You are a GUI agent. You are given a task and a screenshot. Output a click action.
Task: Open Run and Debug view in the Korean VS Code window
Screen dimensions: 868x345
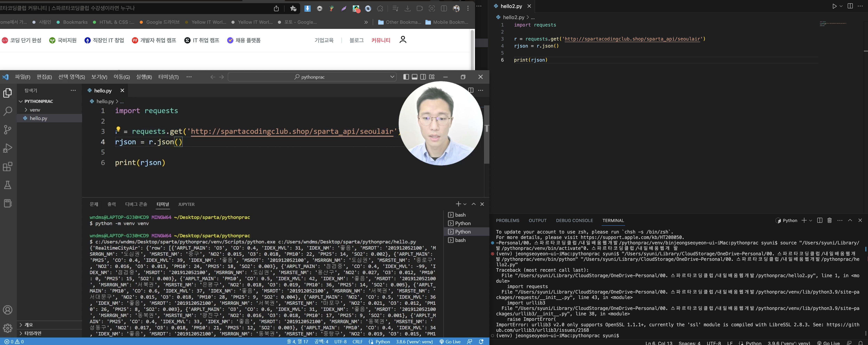[7, 148]
